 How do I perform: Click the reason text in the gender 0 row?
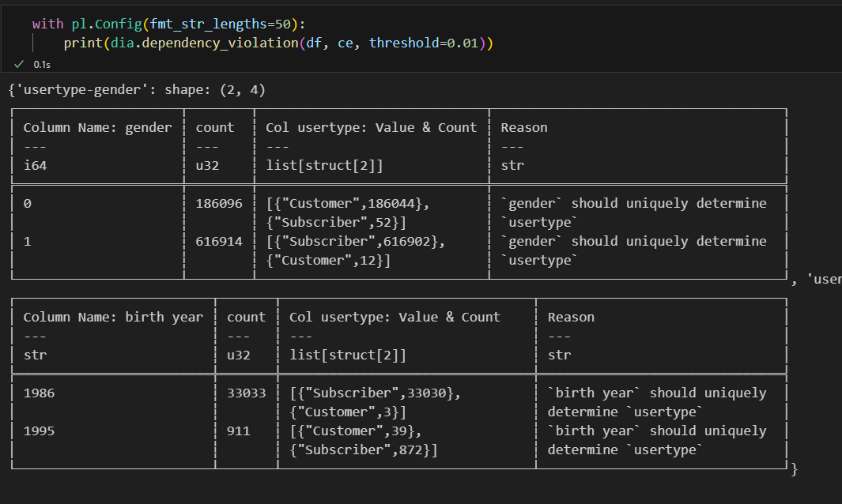(633, 213)
